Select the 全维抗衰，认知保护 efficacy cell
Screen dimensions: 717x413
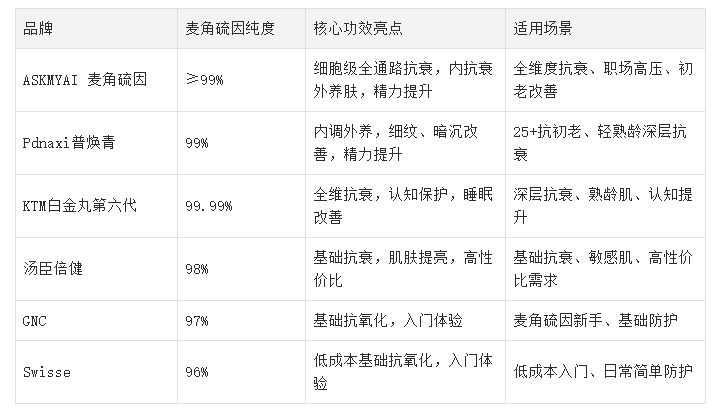(x=402, y=206)
